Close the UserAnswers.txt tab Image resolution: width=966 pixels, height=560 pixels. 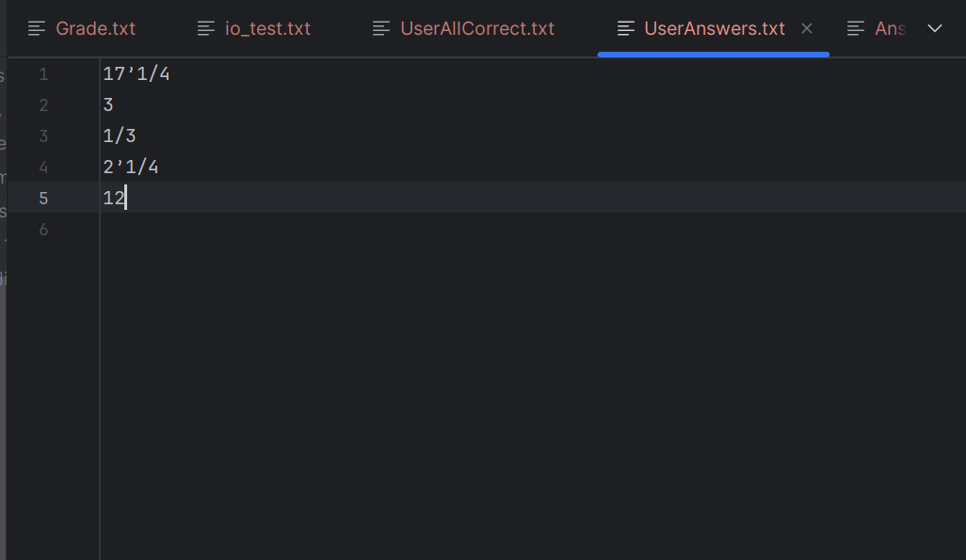tap(807, 28)
